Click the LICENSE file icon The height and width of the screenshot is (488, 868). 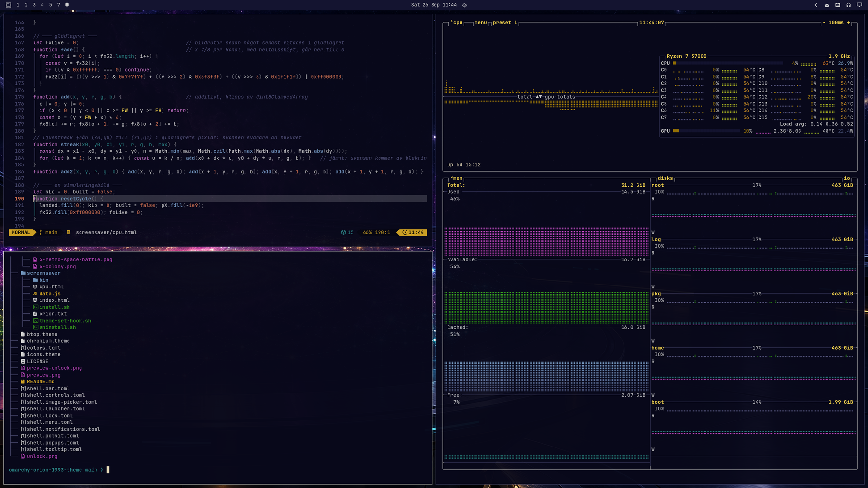tap(23, 361)
